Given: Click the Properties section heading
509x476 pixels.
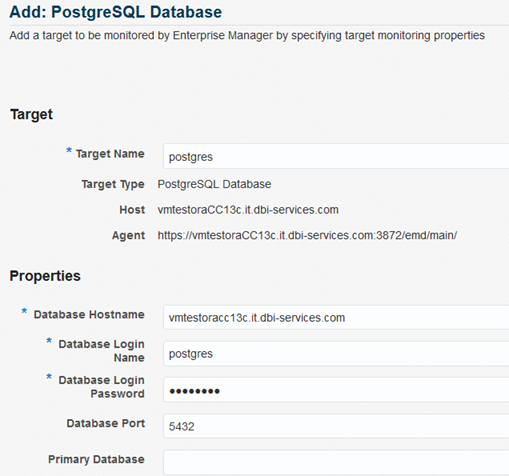Looking at the screenshot, I should click(x=45, y=276).
